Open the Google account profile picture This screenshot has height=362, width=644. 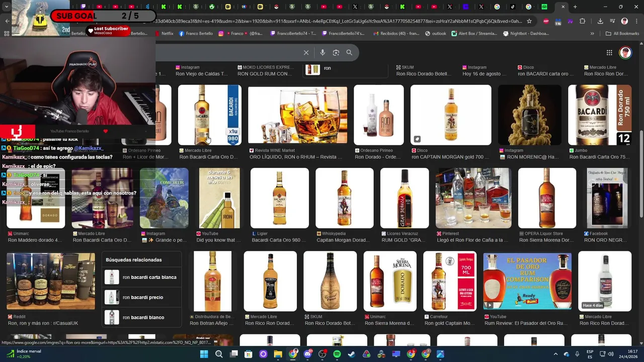625,53
